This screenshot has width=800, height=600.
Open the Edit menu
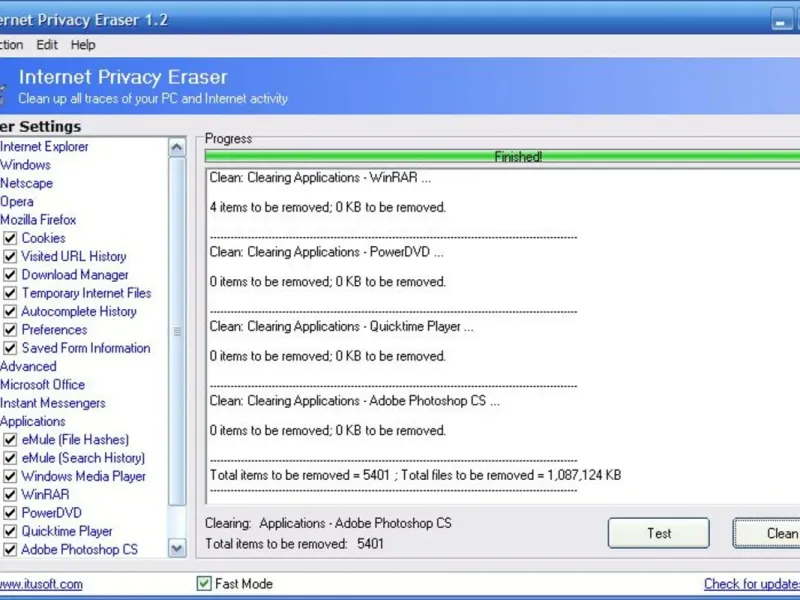point(47,45)
